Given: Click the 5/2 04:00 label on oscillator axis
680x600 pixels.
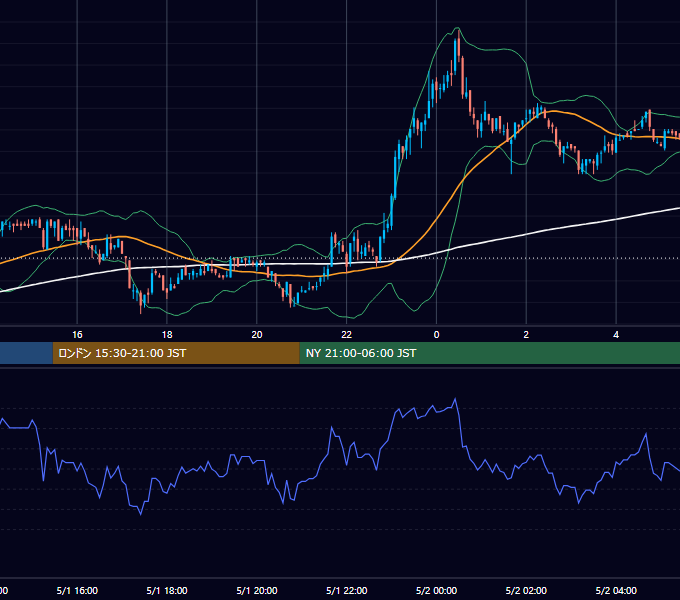Looking at the screenshot, I should pos(616,590).
